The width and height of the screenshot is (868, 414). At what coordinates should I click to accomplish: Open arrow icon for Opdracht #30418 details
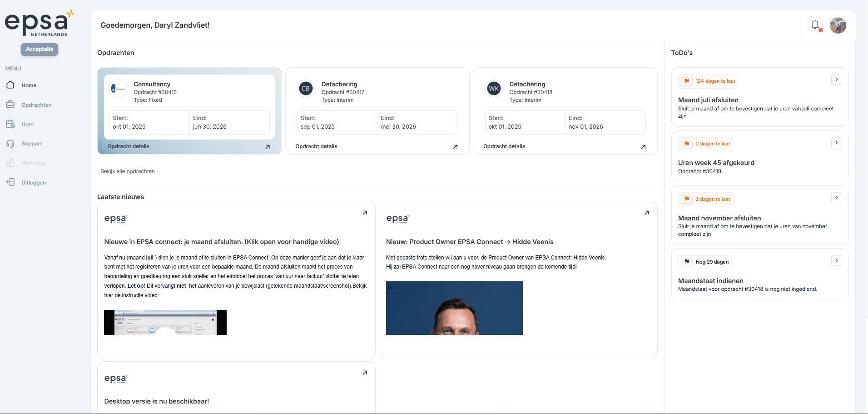click(x=643, y=146)
